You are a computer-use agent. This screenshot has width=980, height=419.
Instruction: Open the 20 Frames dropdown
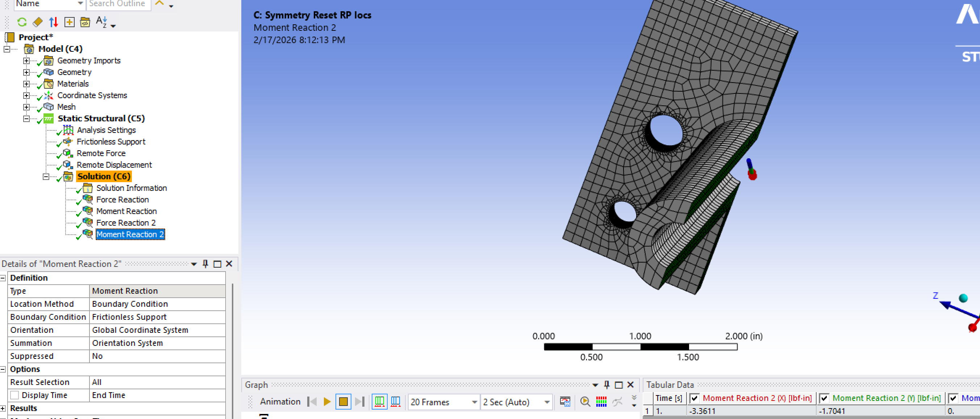(474, 402)
